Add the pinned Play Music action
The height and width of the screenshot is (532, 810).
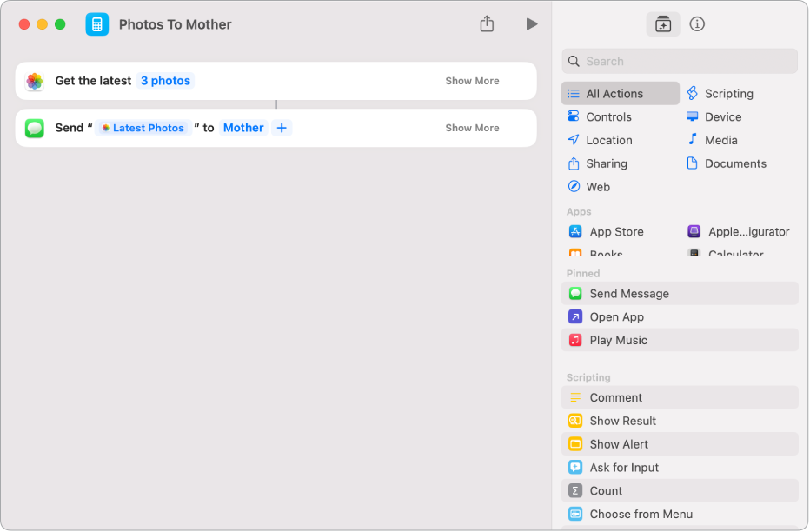click(680, 340)
